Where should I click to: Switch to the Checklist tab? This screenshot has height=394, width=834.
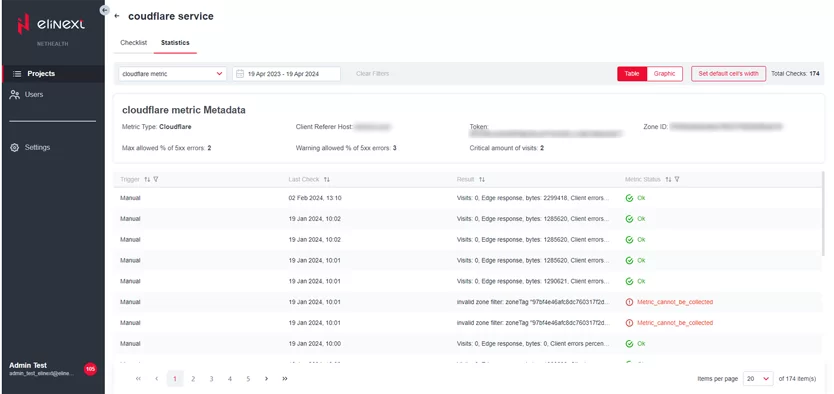pyautogui.click(x=134, y=43)
